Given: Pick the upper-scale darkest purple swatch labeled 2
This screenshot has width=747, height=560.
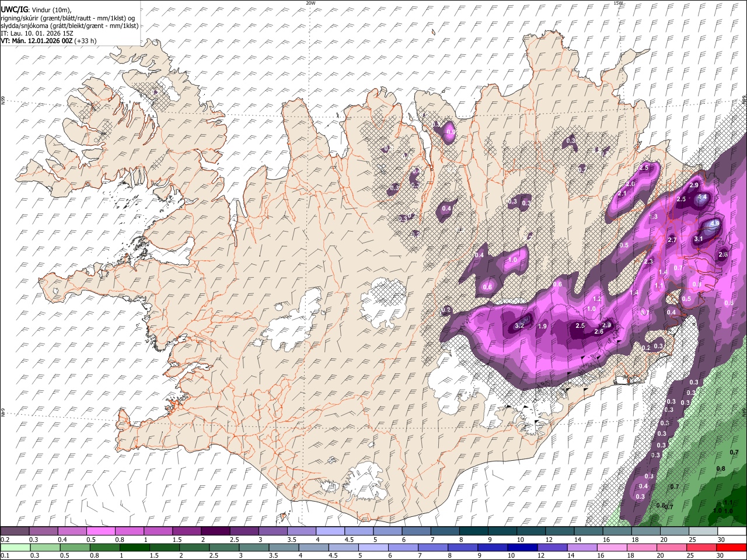Looking at the screenshot, I should coord(215,531).
